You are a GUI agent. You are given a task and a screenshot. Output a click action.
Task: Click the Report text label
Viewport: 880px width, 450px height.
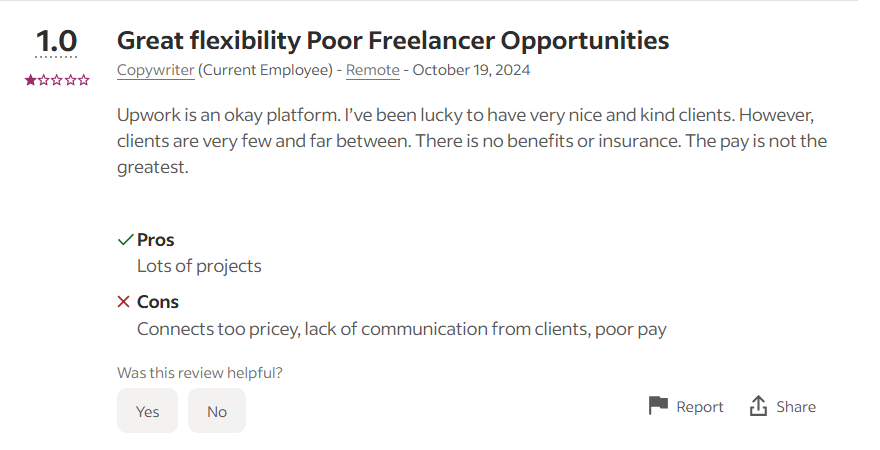click(699, 407)
